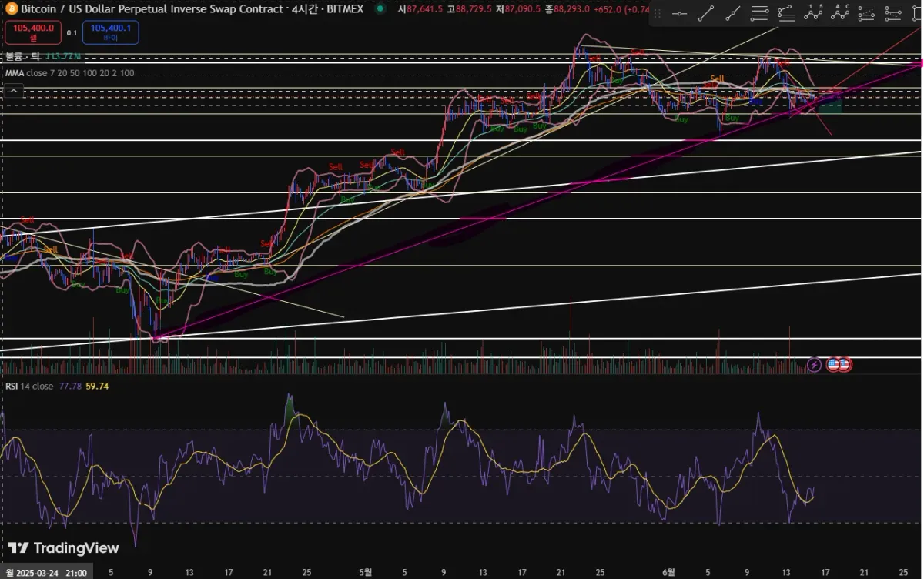This screenshot has width=924, height=579.
Task: Choose the extended line tool
Action: click(732, 13)
